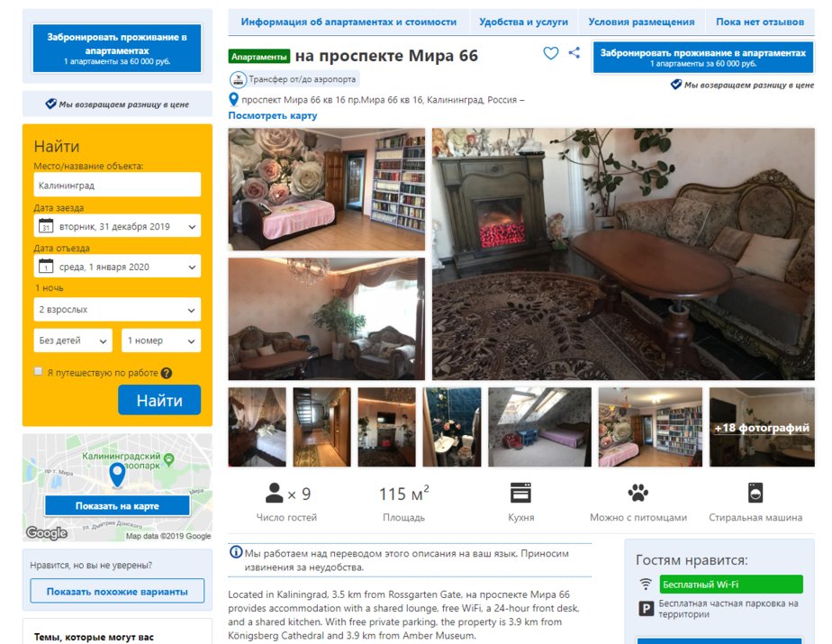
Task: Click the location pin icon beside address
Action: 233,99
